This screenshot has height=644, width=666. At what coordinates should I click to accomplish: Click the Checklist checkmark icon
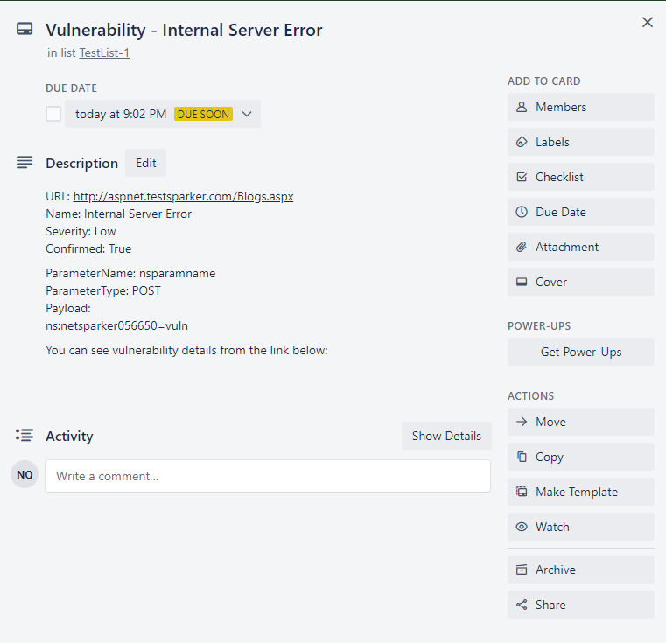pos(522,177)
